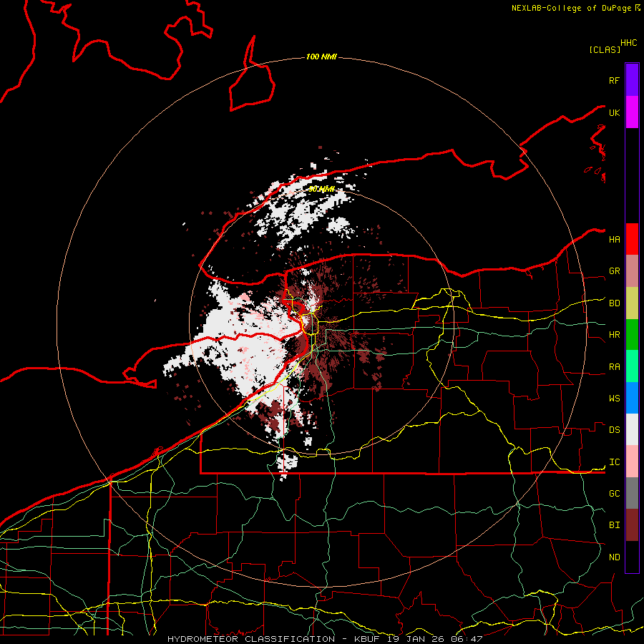Click the ND legend label
This screenshot has height=644, width=644.
614,557
